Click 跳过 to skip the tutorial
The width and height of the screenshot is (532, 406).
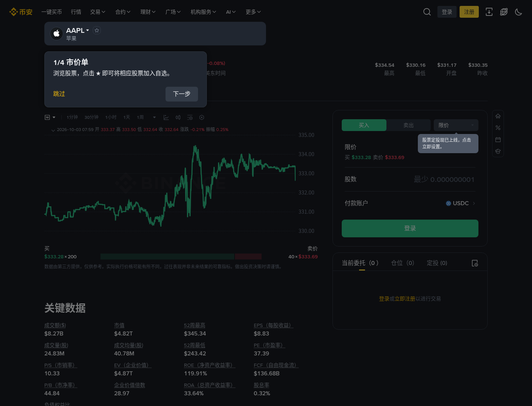click(59, 94)
